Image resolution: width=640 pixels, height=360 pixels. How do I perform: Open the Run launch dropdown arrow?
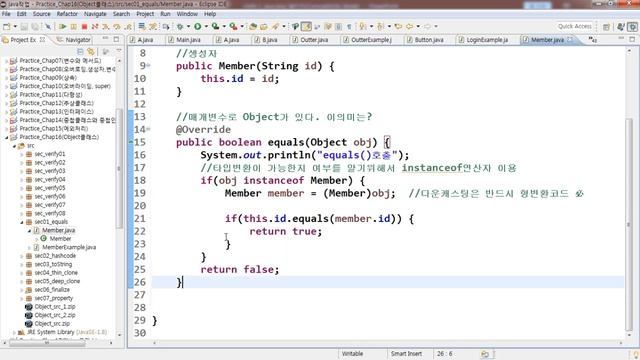[x=206, y=27]
